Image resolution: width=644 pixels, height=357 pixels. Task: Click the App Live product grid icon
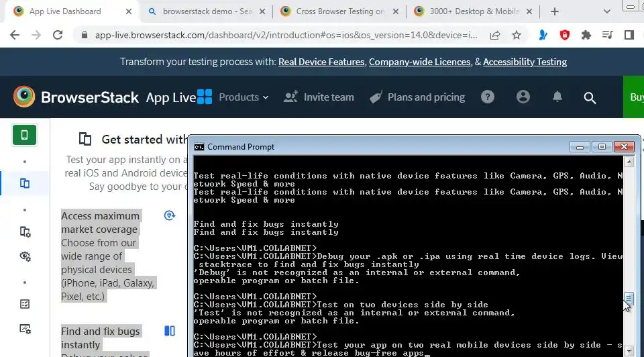[x=205, y=97]
